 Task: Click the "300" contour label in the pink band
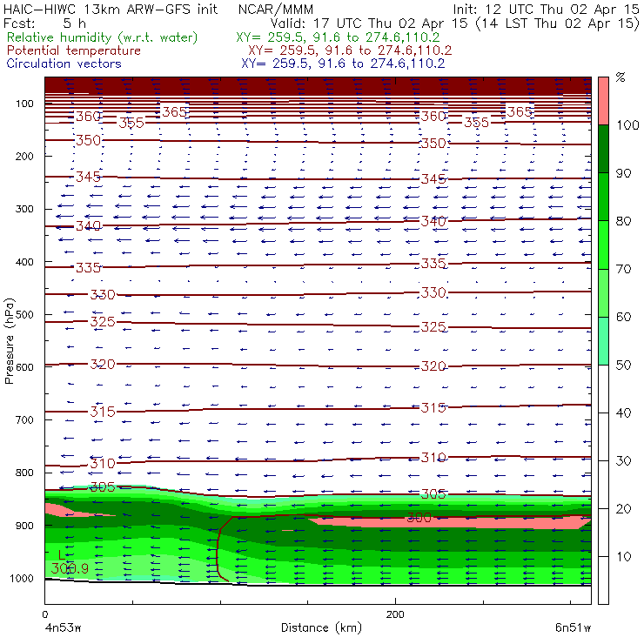419,518
